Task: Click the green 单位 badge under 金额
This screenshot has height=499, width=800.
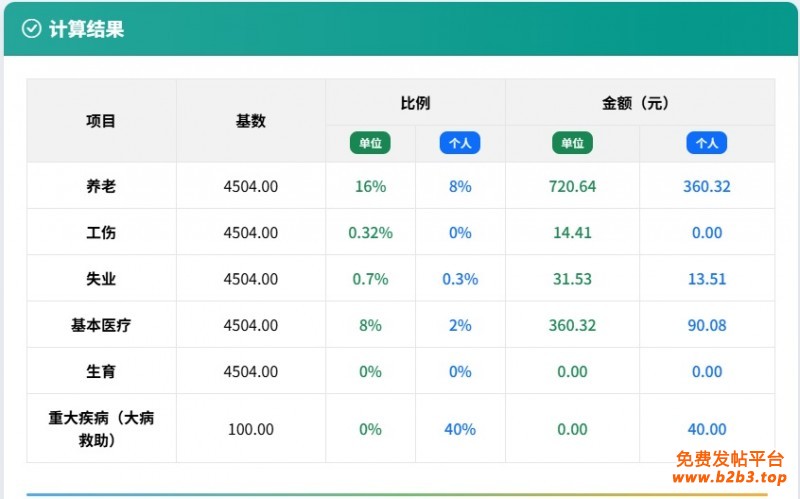Action: click(x=572, y=143)
